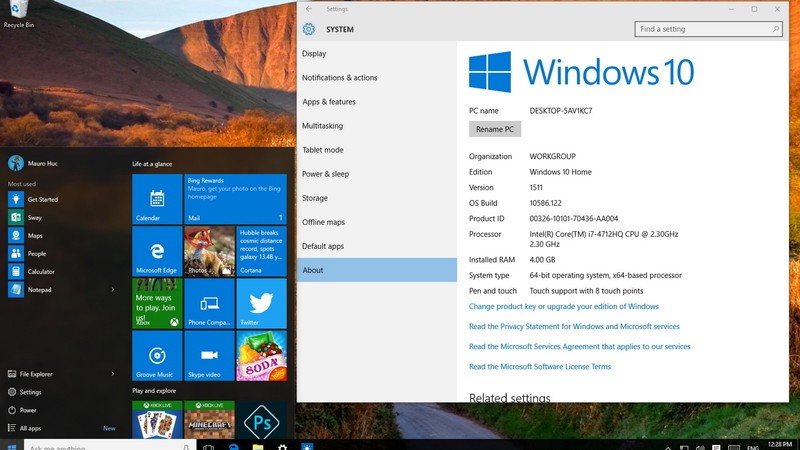
Task: Click the magnifier in Find a setting
Action: coord(776,29)
